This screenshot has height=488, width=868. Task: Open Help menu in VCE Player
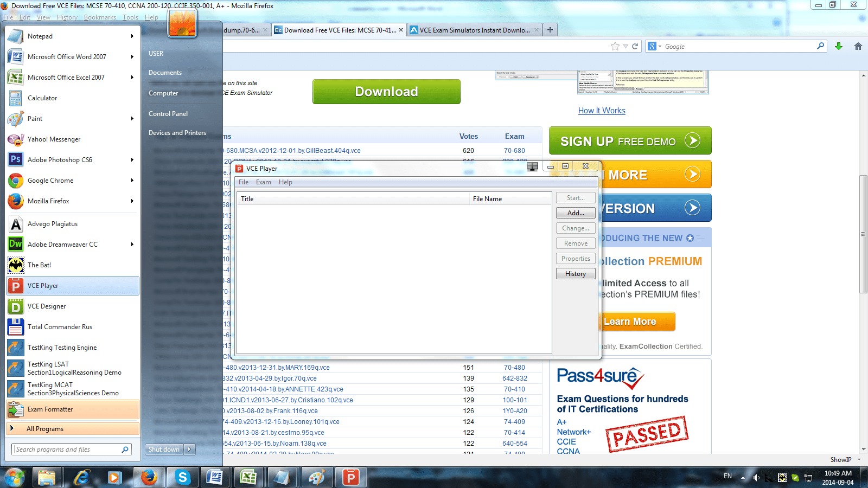pos(285,182)
